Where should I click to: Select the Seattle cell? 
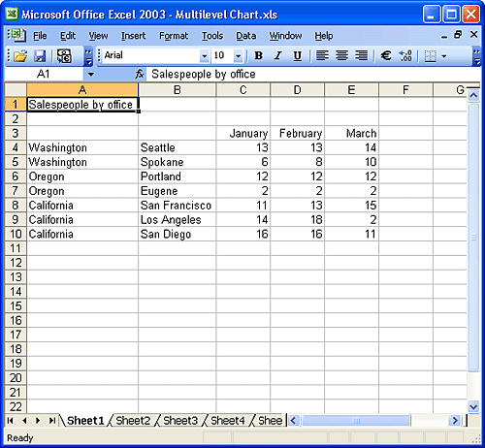pos(177,147)
